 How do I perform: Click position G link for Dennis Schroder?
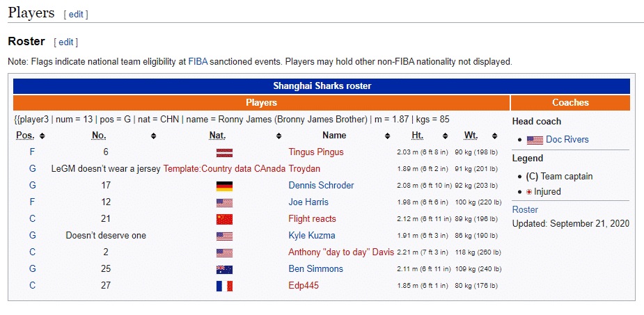click(33, 186)
